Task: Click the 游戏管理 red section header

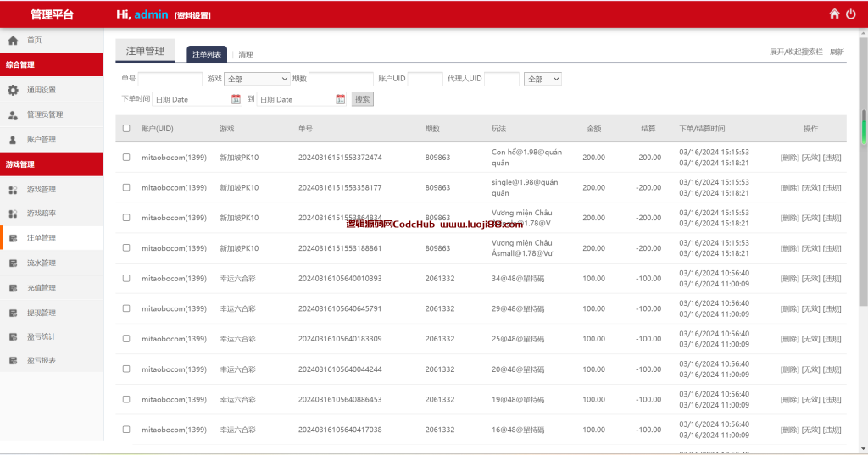Action: tap(52, 164)
